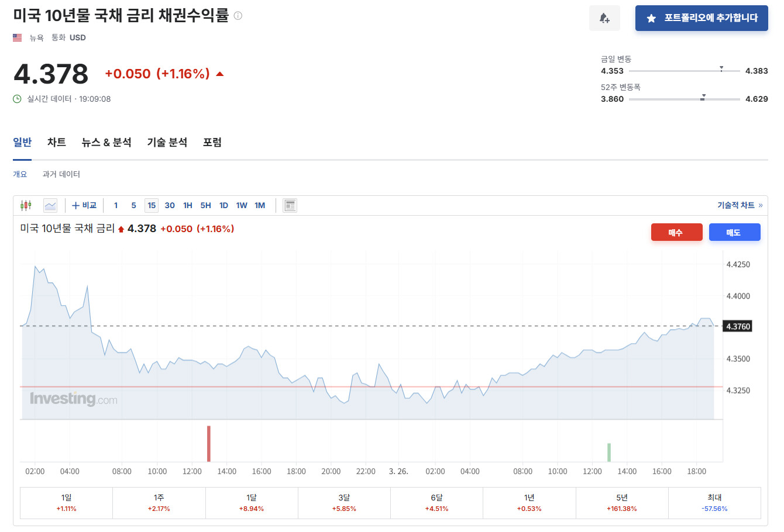
Task: Open the 차트 tab
Action: tap(57, 142)
